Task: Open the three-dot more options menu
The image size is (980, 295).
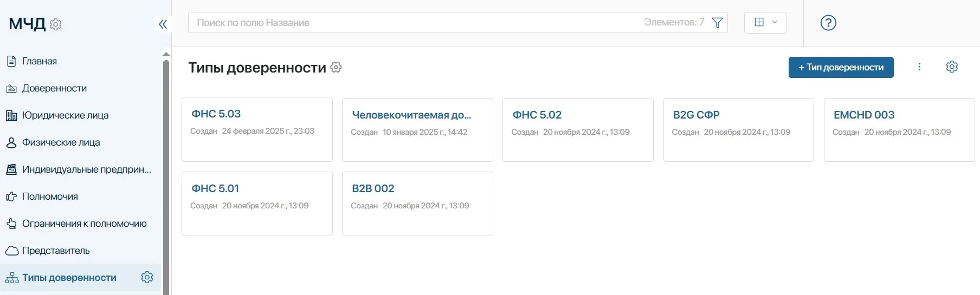Action: point(919,67)
